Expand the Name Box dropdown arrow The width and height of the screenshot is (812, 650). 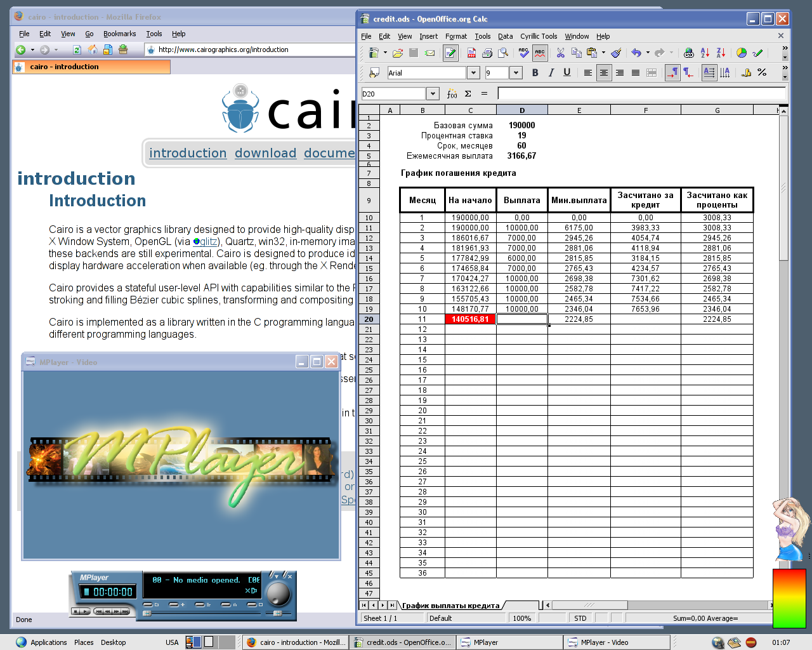433,94
